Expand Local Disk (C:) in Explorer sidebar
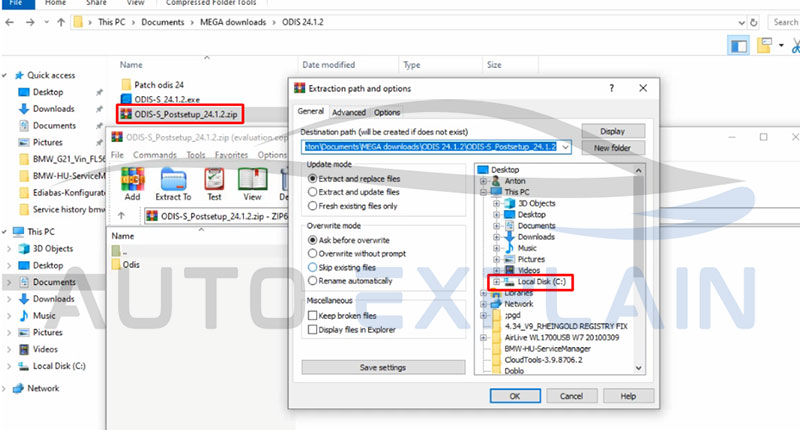 [x=9, y=366]
